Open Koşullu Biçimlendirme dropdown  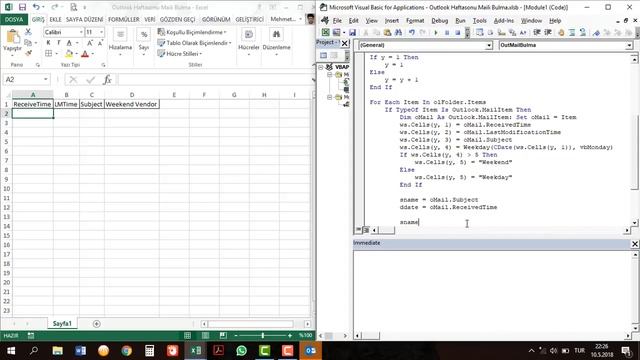click(x=192, y=32)
